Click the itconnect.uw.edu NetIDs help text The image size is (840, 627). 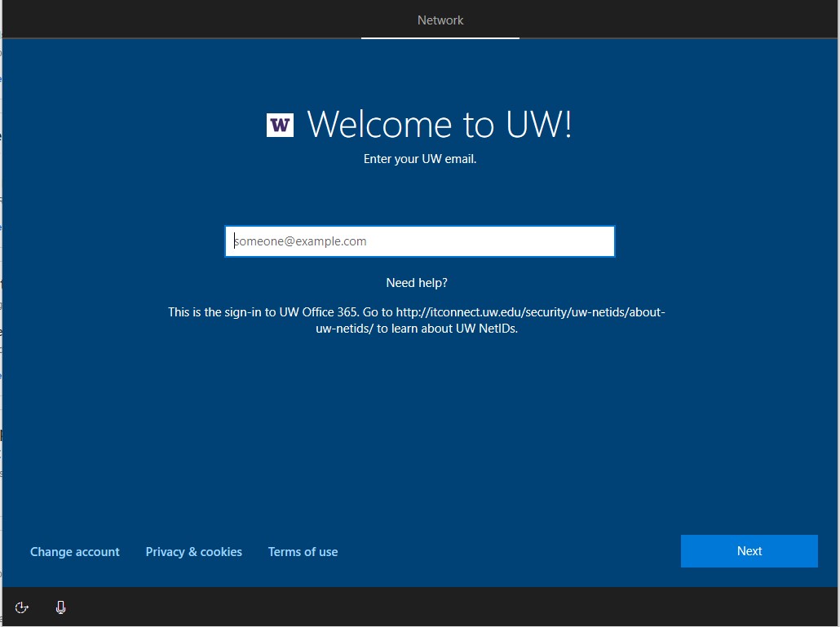pos(417,320)
